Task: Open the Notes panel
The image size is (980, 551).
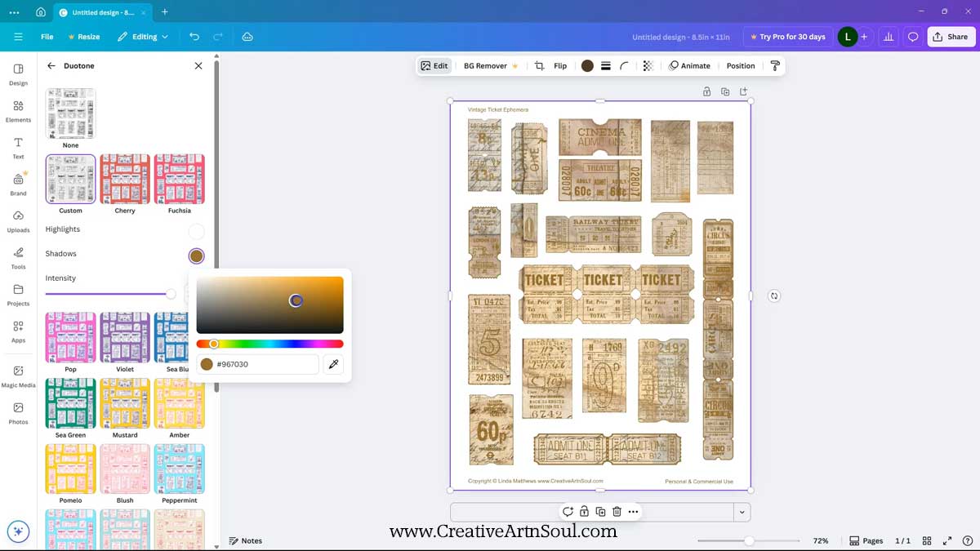Action: 246,540
